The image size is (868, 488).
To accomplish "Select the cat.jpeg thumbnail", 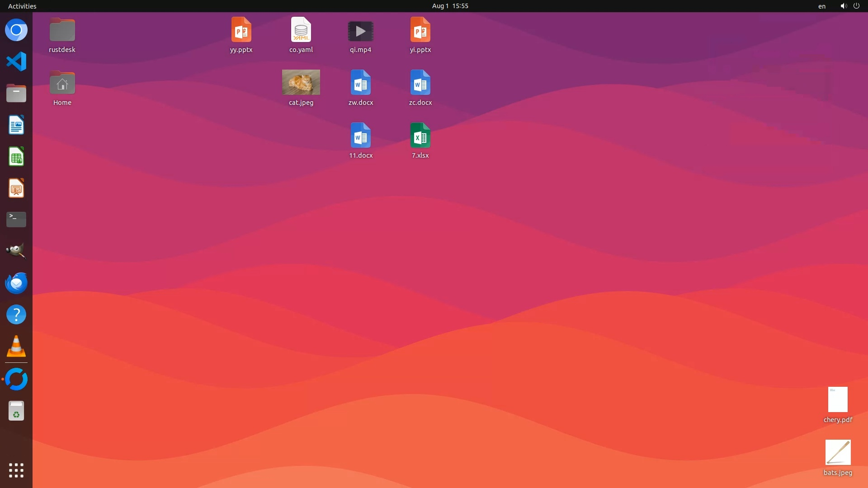I will (x=301, y=83).
